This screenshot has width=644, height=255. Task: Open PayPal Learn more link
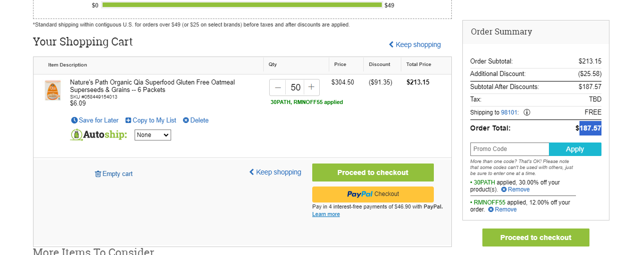326,214
